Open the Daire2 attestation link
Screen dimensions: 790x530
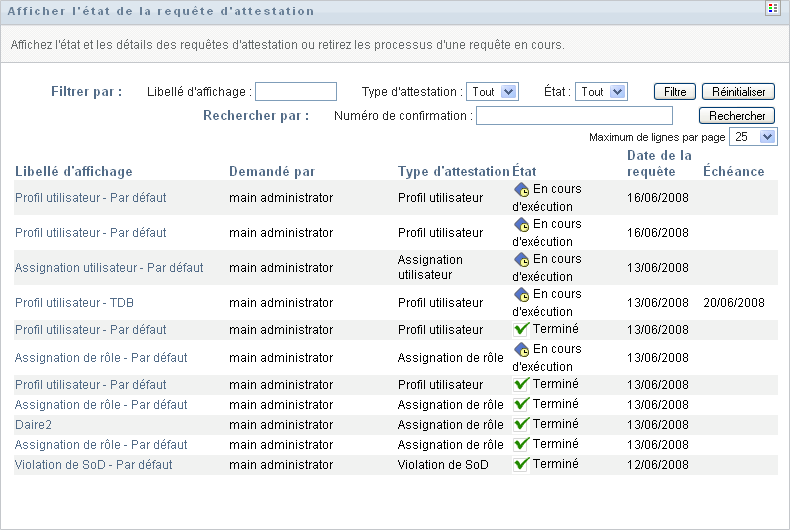pos(33,425)
